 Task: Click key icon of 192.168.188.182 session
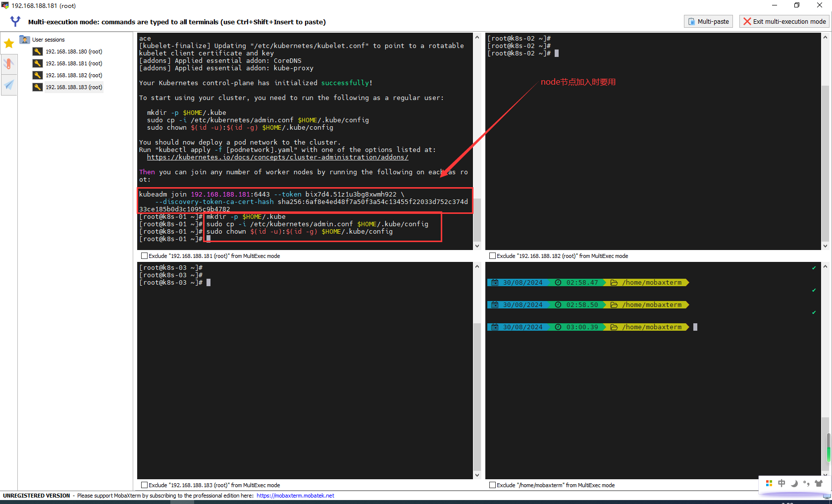tap(38, 75)
